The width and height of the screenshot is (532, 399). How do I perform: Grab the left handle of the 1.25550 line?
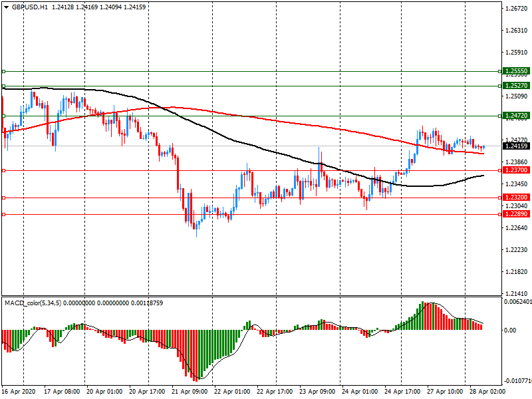pyautogui.click(x=4, y=72)
